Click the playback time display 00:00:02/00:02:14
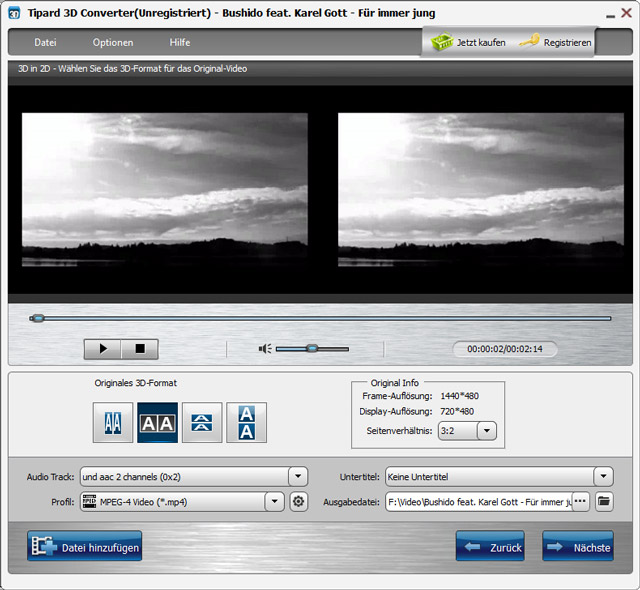This screenshot has height=590, width=640. click(x=505, y=349)
